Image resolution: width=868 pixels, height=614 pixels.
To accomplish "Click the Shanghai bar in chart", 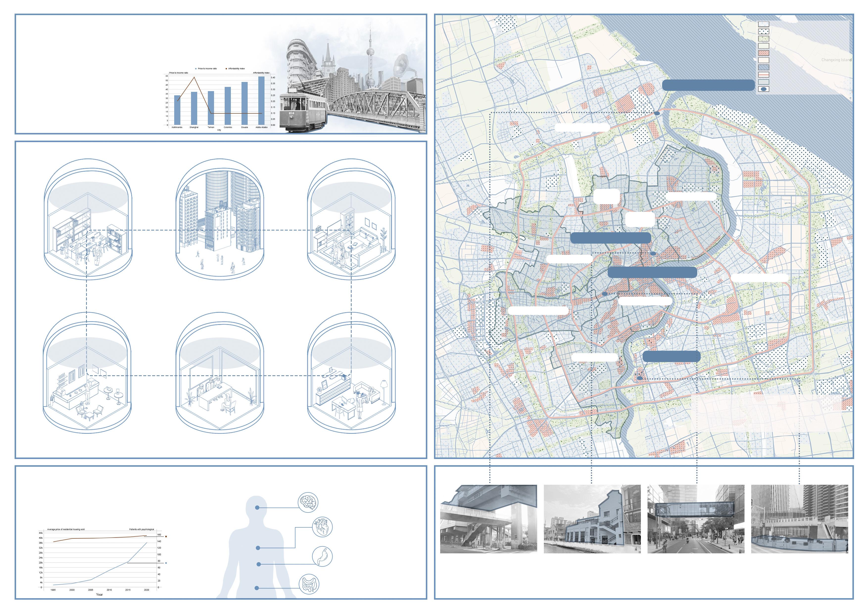I will pyautogui.click(x=194, y=108).
